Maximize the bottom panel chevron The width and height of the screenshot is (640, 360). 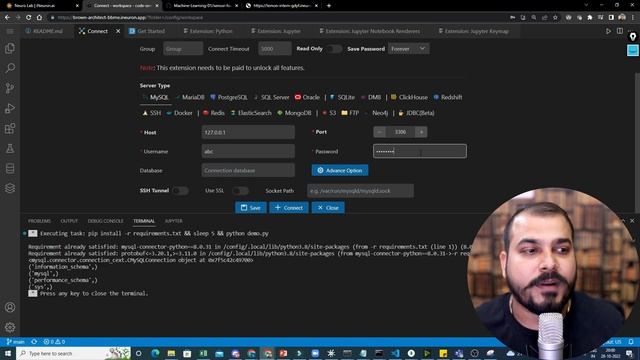pyautogui.click(x=623, y=220)
